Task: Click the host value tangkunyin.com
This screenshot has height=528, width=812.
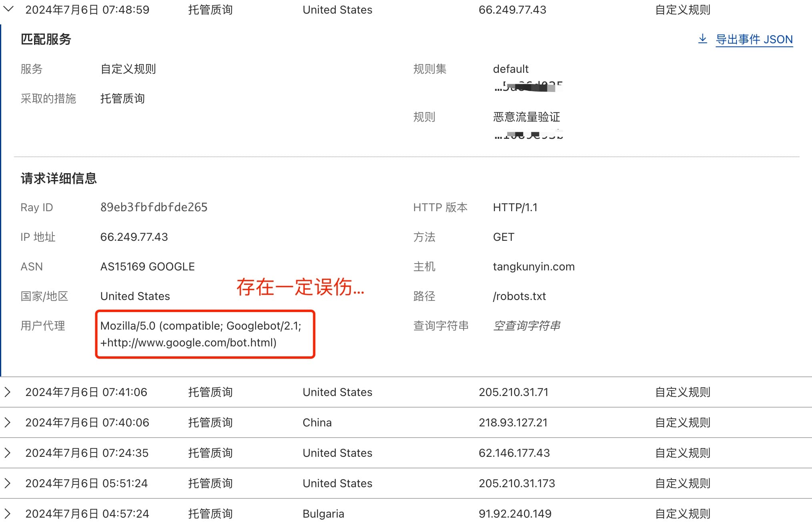Action: click(534, 266)
